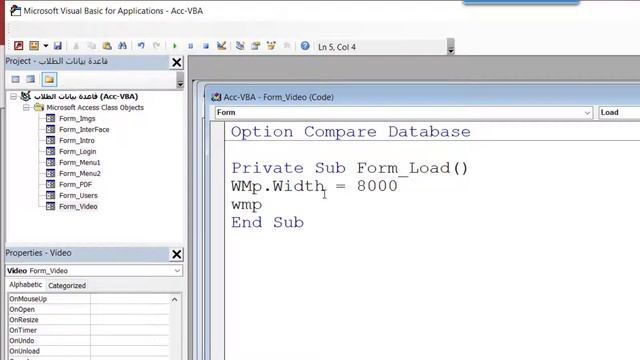This screenshot has height=360, width=640.
Task: Select the Acc-VBA project root item
Action: pos(86,96)
